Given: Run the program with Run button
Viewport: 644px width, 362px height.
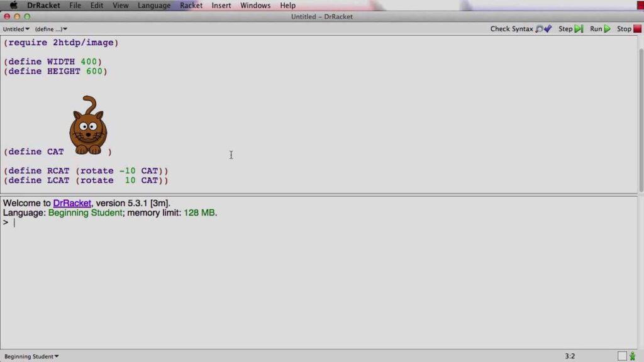Looking at the screenshot, I should pos(600,29).
